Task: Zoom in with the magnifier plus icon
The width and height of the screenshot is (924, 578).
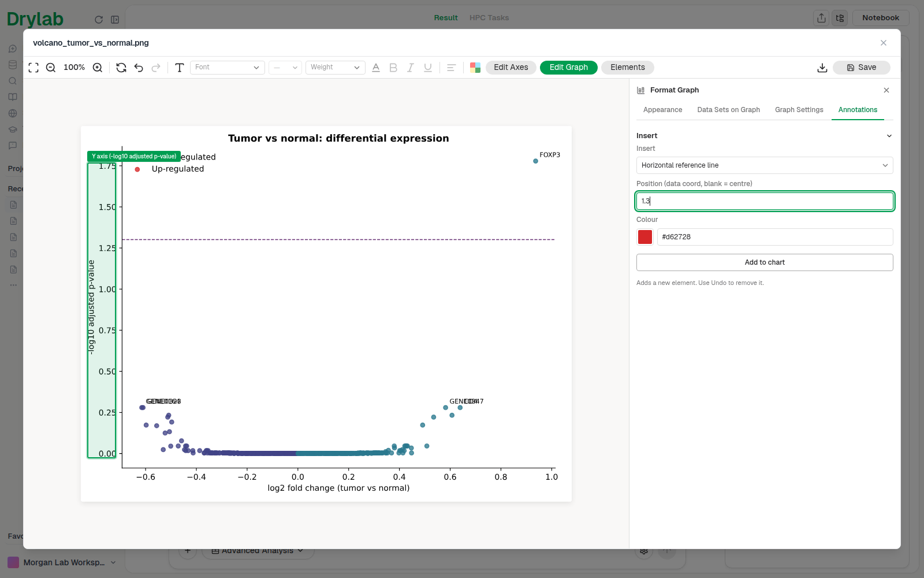Action: (98, 68)
